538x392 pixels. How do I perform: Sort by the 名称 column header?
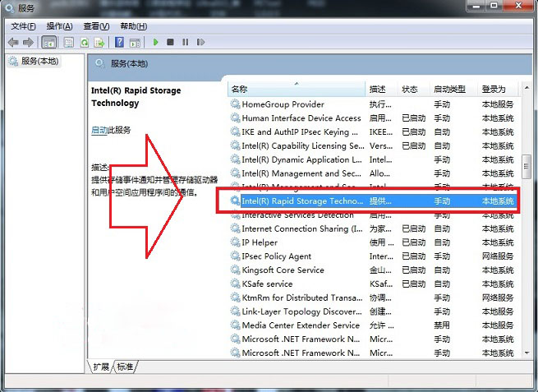click(x=297, y=90)
